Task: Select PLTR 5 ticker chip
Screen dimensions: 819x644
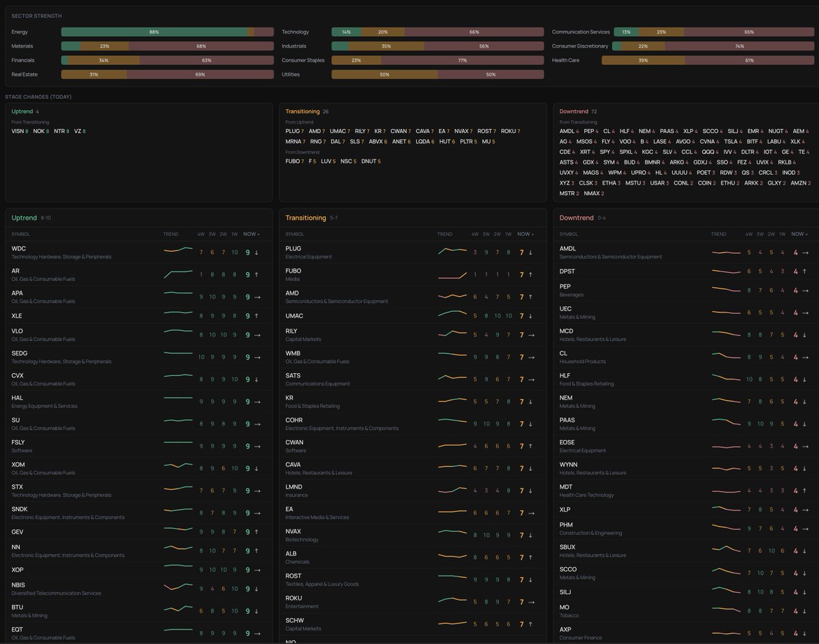Action: pyautogui.click(x=469, y=141)
